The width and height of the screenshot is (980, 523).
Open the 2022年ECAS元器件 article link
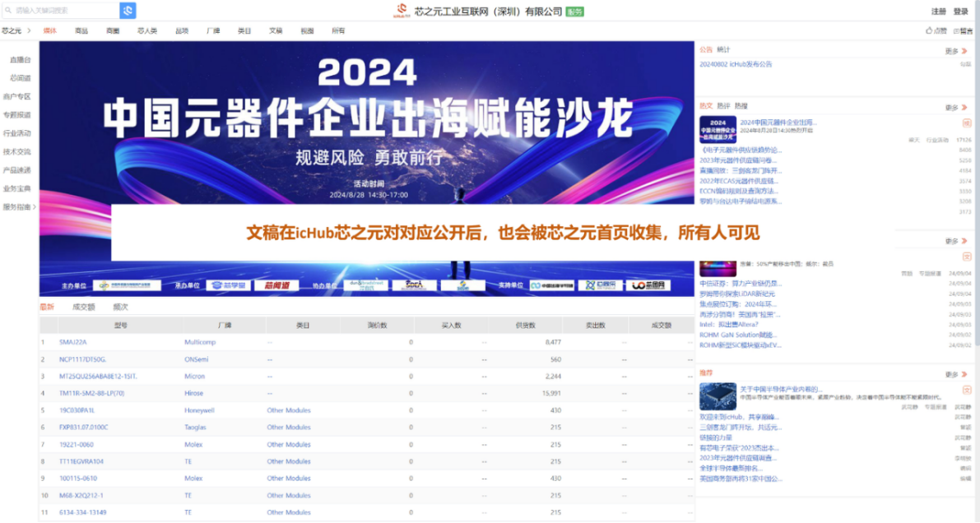739,181
